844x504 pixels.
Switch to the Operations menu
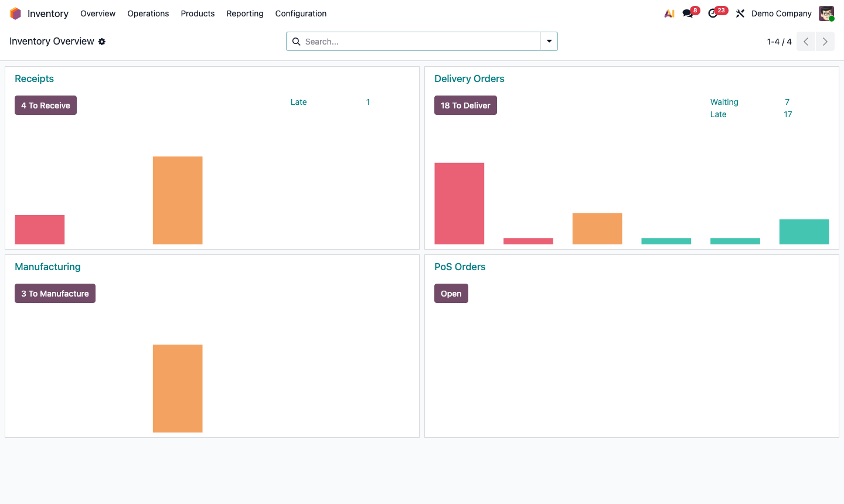point(148,13)
